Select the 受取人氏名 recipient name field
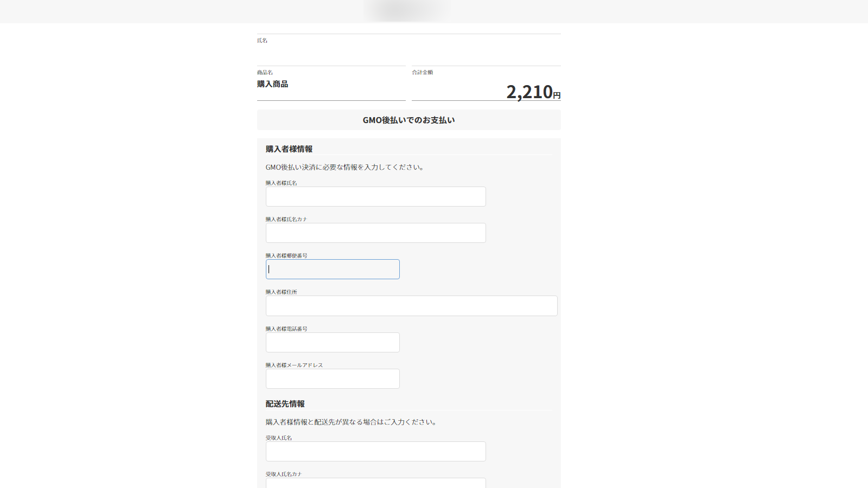Image resolution: width=868 pixels, height=488 pixels. (x=375, y=451)
